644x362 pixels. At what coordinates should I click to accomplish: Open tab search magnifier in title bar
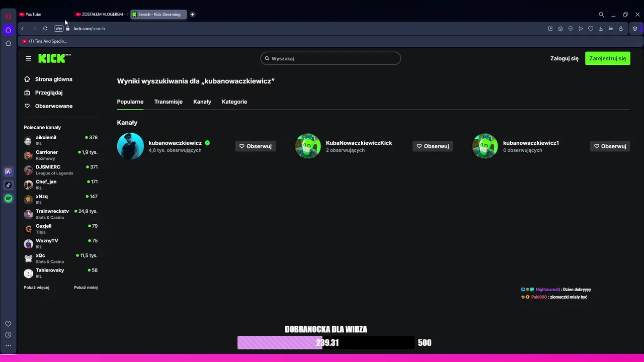click(601, 15)
